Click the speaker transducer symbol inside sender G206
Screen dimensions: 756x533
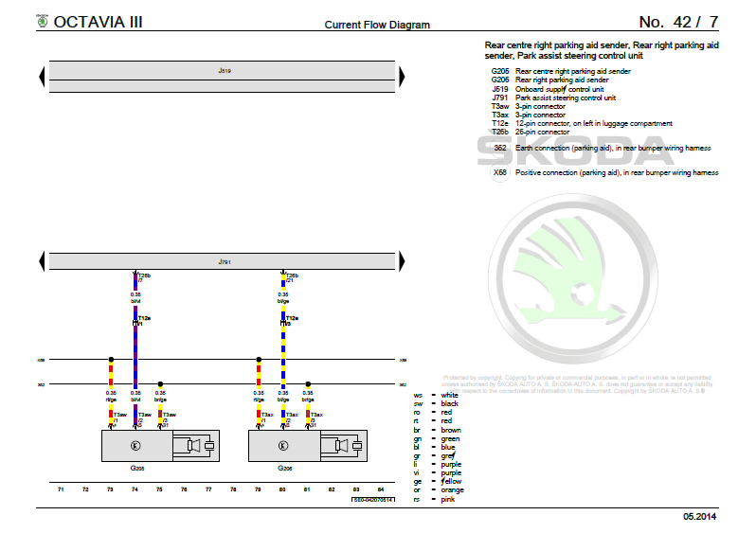coord(341,446)
